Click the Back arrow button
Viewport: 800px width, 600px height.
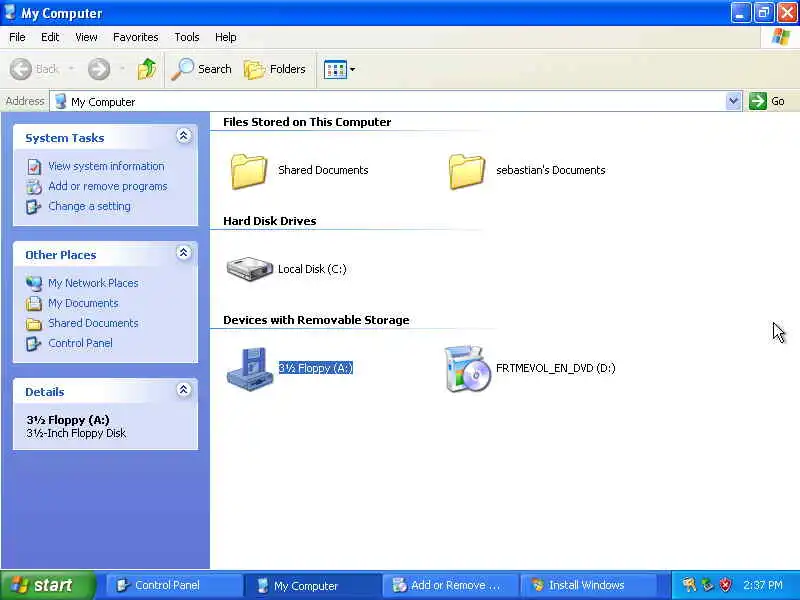pos(21,69)
